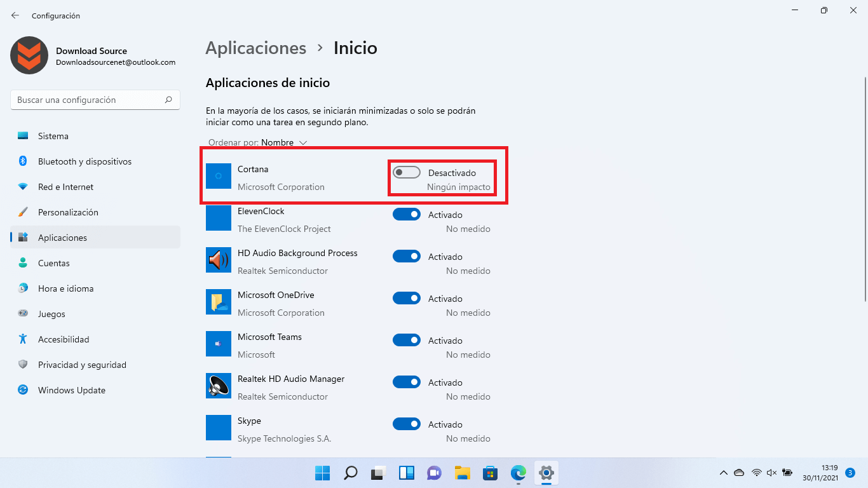868x488 pixels.
Task: Open Red e Internet section
Action: 95,187
